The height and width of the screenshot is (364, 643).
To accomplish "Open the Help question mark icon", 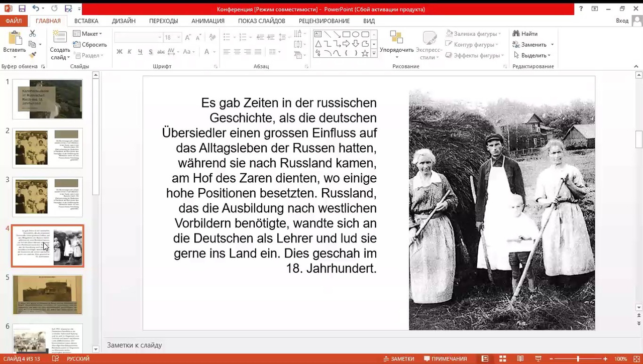I will (581, 9).
